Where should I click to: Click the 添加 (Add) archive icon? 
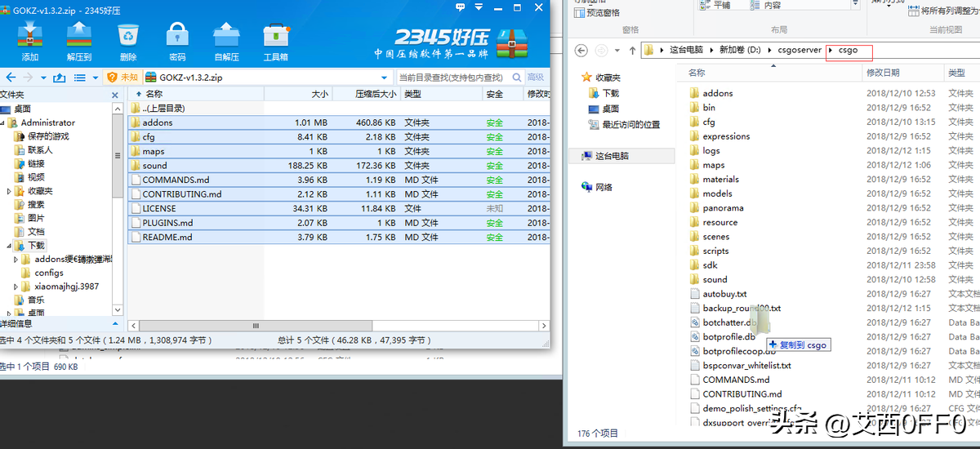(30, 37)
